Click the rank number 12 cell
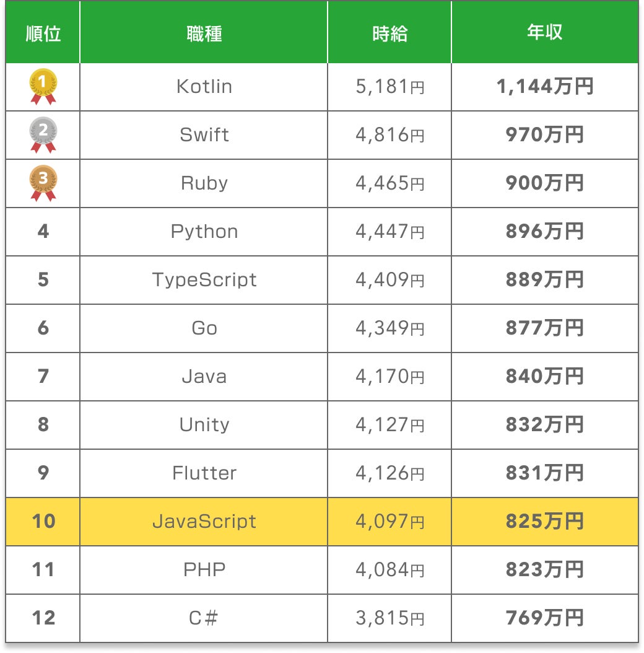This screenshot has width=644, height=653. point(43,618)
